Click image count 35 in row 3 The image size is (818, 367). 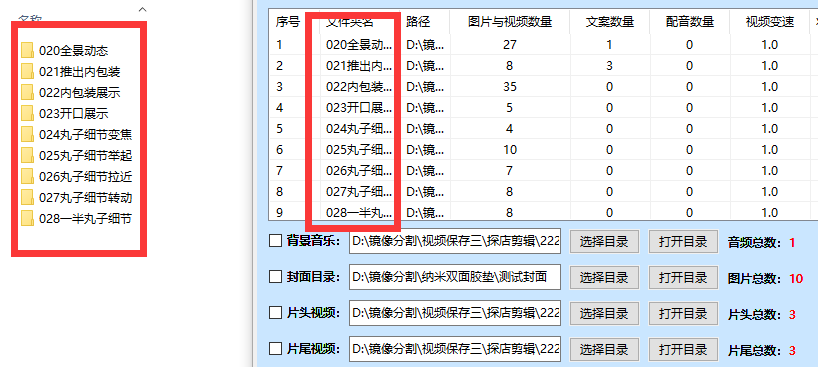coord(510,87)
